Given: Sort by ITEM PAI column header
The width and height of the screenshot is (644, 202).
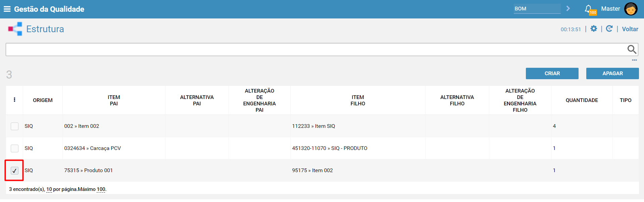Looking at the screenshot, I should pyautogui.click(x=114, y=100).
